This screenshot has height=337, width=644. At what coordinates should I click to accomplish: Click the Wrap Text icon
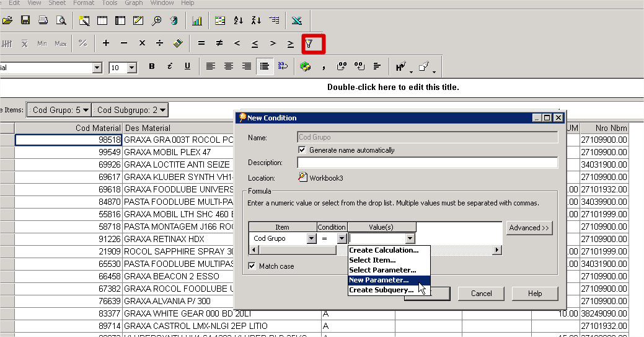click(x=283, y=66)
